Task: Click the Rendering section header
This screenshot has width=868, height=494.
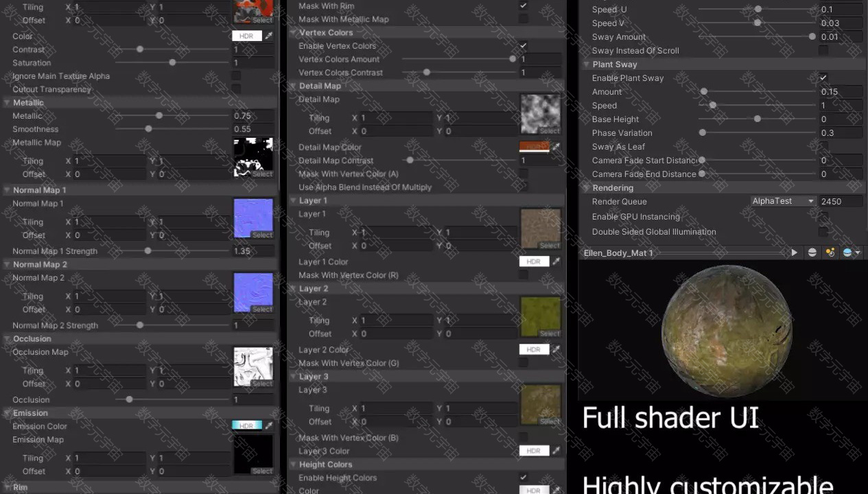Action: (x=613, y=188)
